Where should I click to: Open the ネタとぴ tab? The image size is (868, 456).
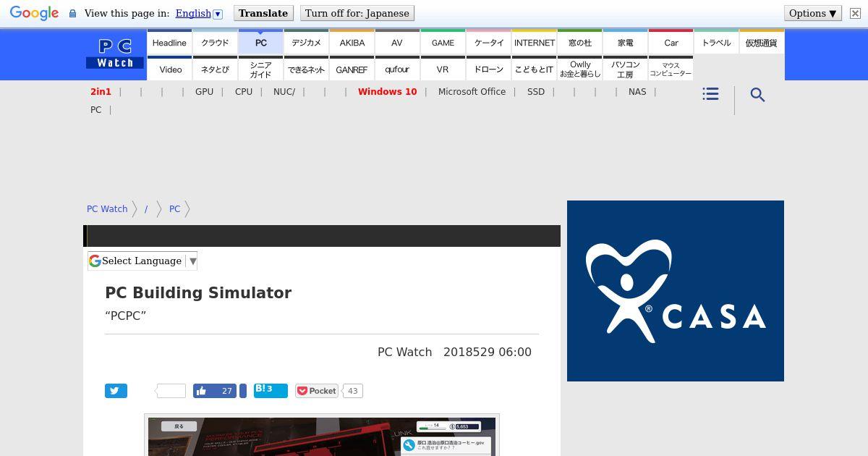click(215, 69)
